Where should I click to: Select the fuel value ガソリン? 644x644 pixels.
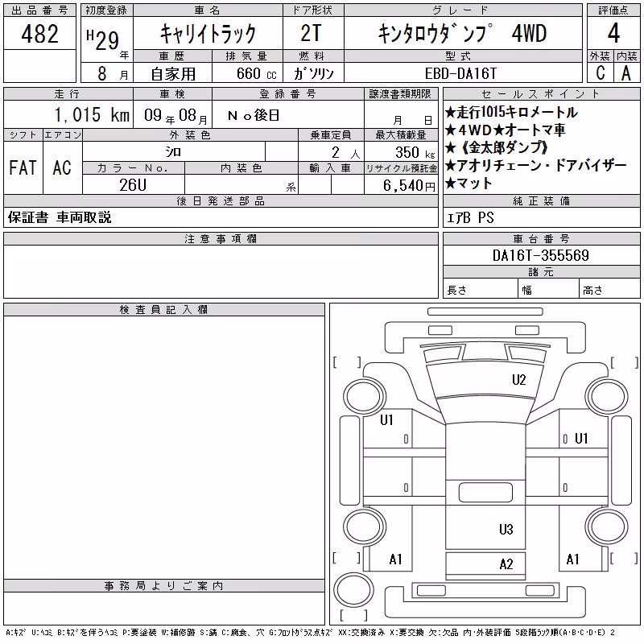[x=313, y=73]
